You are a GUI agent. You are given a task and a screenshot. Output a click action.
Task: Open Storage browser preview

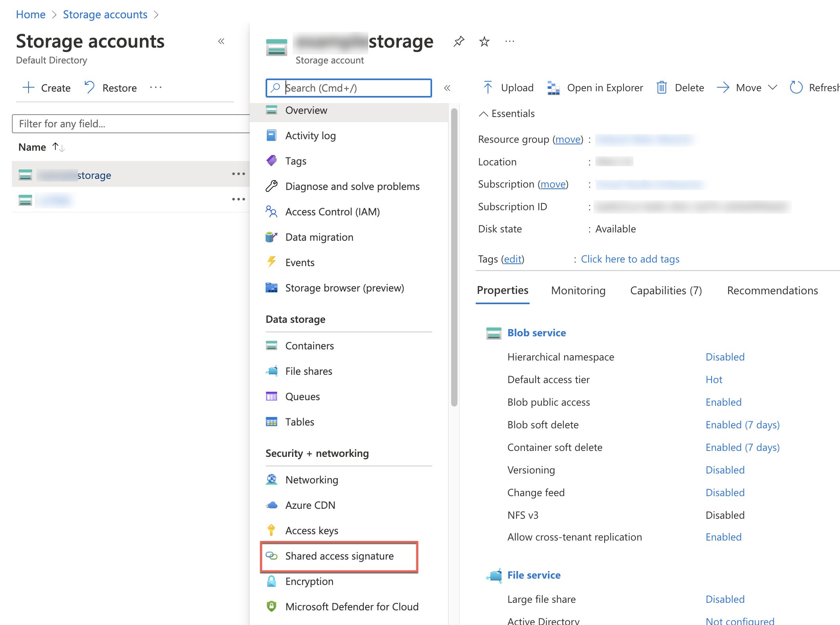[x=344, y=288]
